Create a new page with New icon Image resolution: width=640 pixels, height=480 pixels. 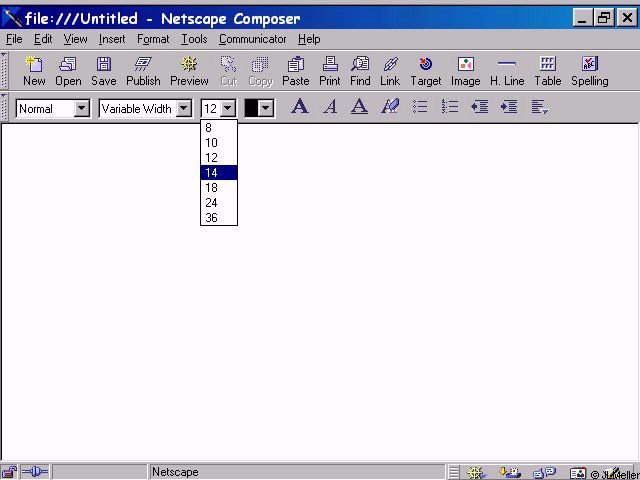click(x=34, y=71)
